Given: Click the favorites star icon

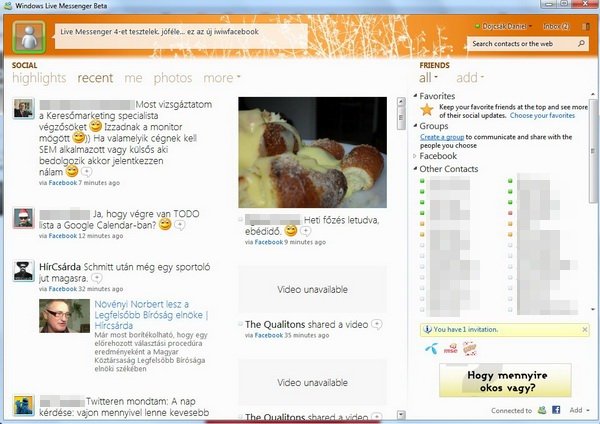Looking at the screenshot, I should [427, 110].
